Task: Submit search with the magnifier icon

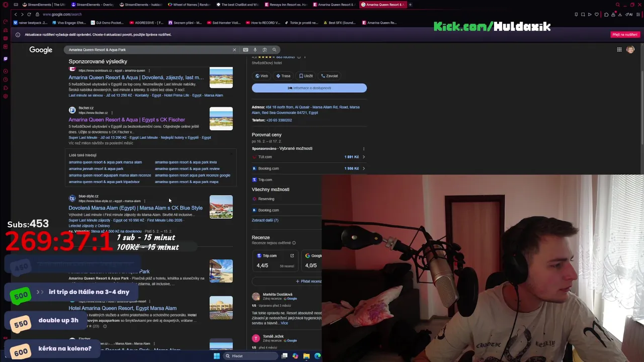Action: pos(274,50)
